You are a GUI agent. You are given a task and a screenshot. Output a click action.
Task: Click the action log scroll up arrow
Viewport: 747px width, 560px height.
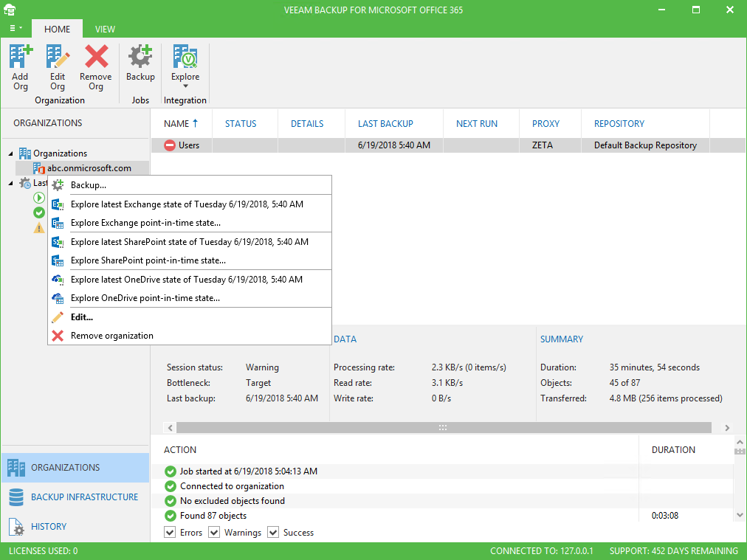[740, 443]
